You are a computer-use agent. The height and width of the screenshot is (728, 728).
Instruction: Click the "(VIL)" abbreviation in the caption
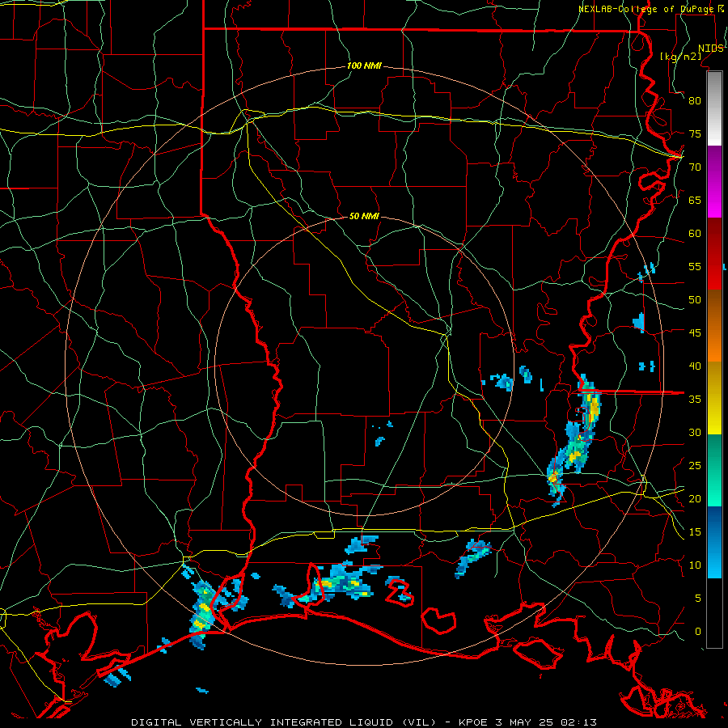(419, 722)
